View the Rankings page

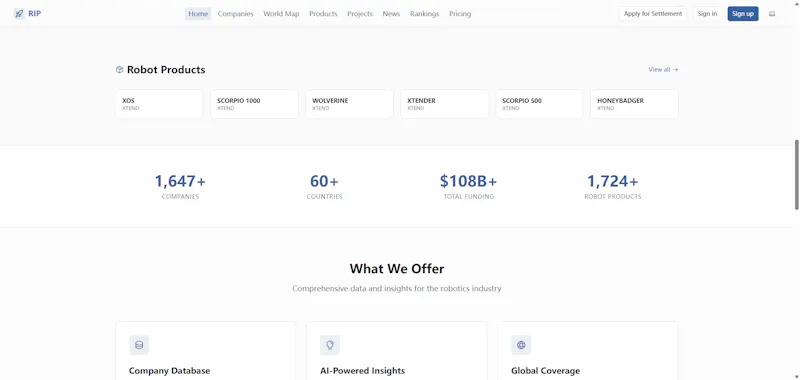point(424,14)
